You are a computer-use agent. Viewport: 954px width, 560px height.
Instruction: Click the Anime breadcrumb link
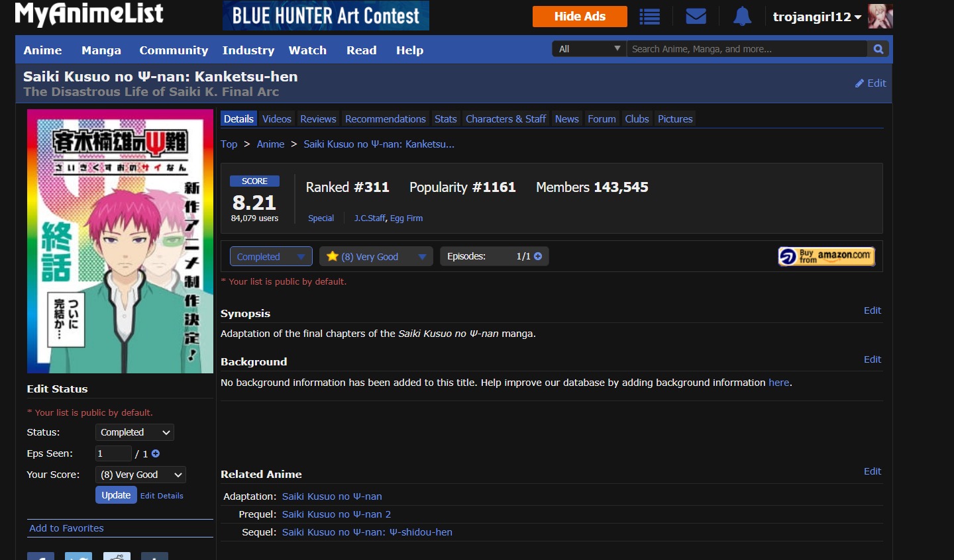click(270, 144)
